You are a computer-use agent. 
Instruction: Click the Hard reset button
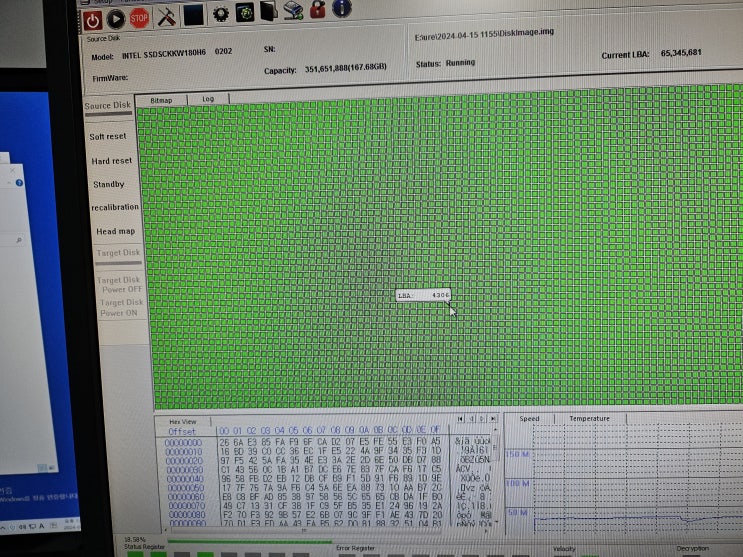(x=112, y=161)
